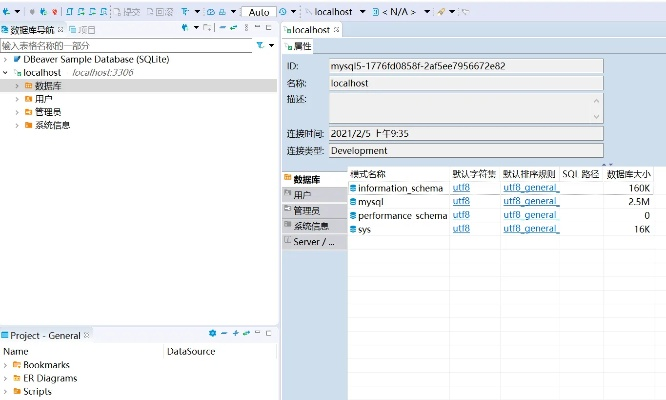Screen dimensions: 666x400
Task: Select the 用户 side tab in editor
Action: 302,194
